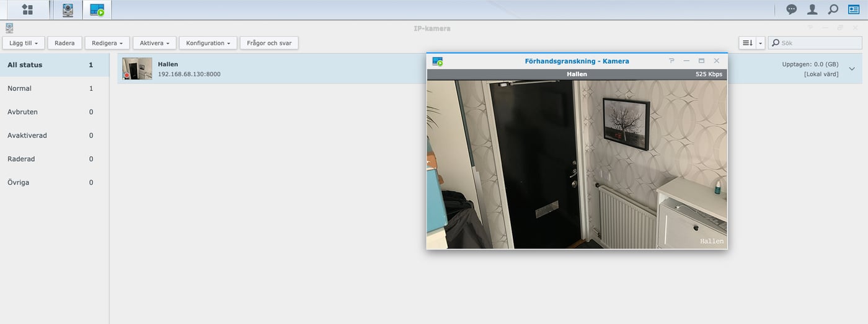The image size is (868, 324).
Task: Select the Övriga status filter
Action: (55, 182)
